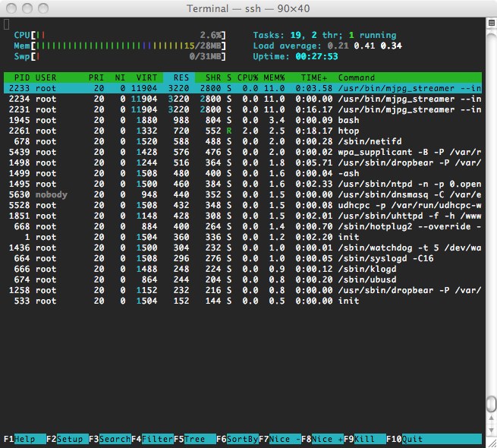
Task: Select the /sbin/watchdog process row
Action: click(243, 248)
